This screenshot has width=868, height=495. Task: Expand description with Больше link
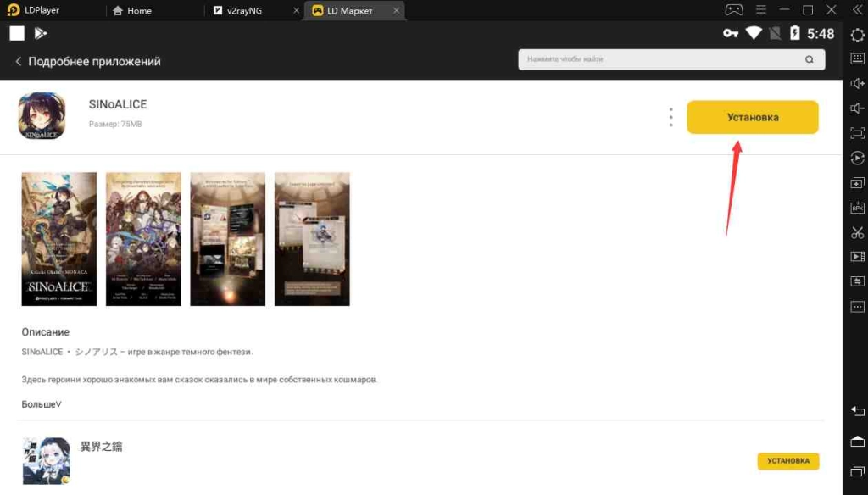point(42,404)
